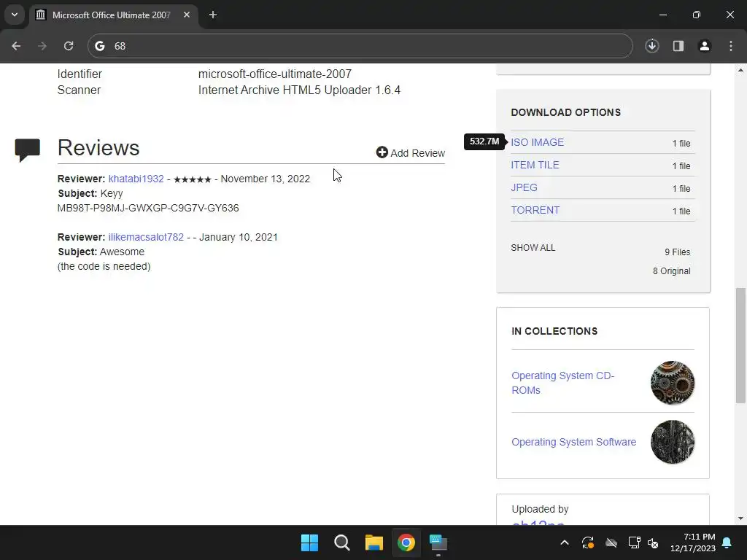Click the 8 Original text
Viewport: 747px width, 560px height.
pos(672,271)
